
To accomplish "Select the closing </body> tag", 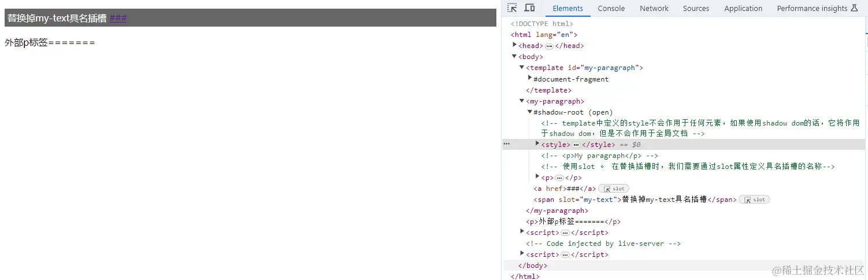I will tap(533, 266).
